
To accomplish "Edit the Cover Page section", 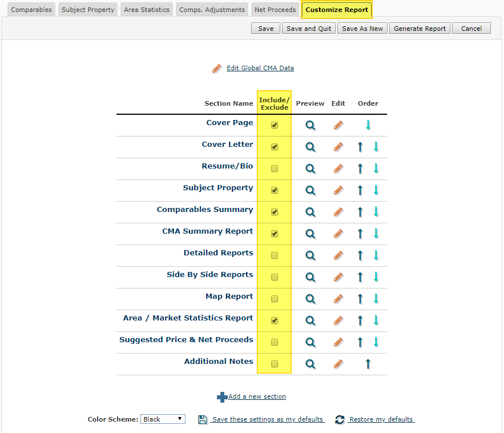I will (338, 125).
